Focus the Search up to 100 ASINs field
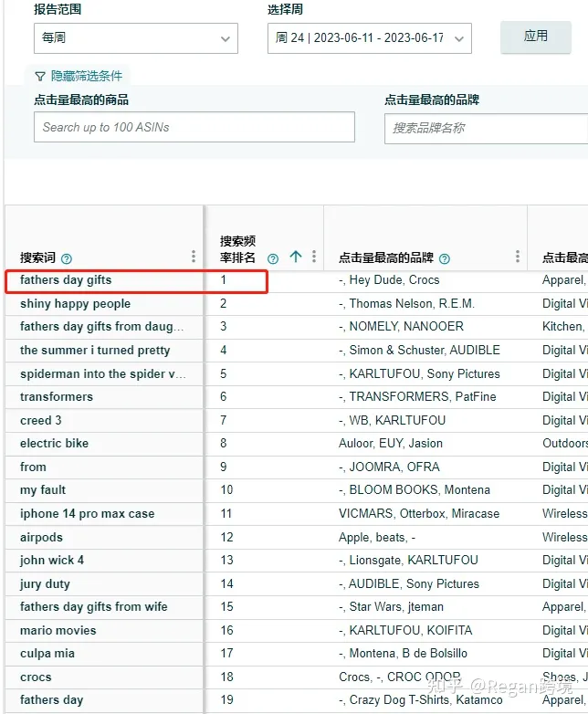This screenshot has width=588, height=714. coord(194,127)
